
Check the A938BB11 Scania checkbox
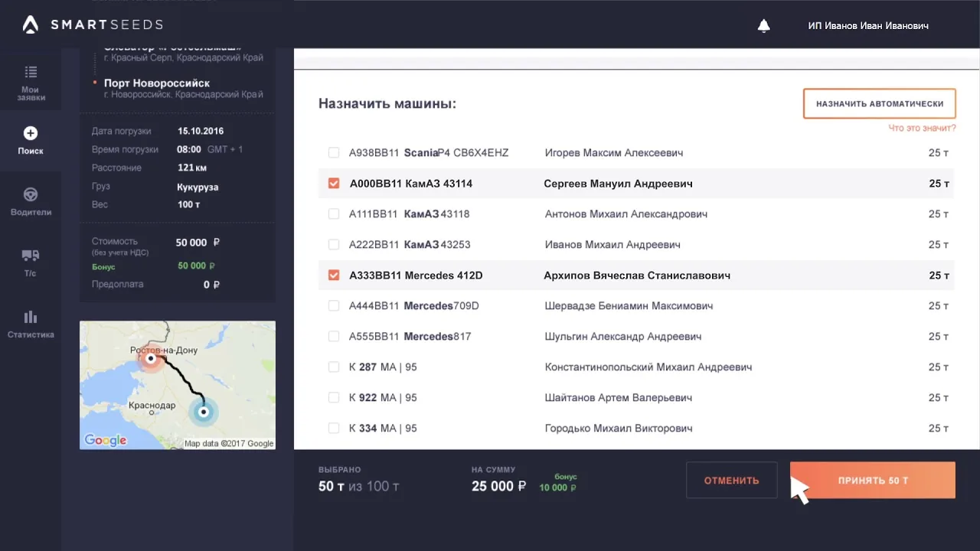(334, 153)
